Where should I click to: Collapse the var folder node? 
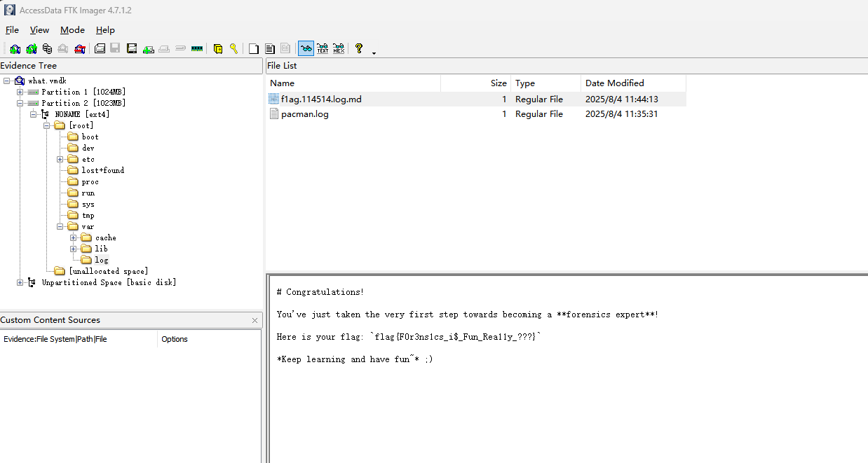coord(60,227)
